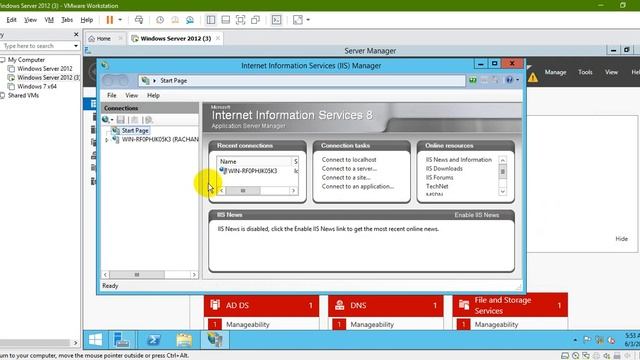Launch Windows PowerShell from the guest taskbar
The width and height of the screenshot is (640, 360).
(x=153, y=340)
